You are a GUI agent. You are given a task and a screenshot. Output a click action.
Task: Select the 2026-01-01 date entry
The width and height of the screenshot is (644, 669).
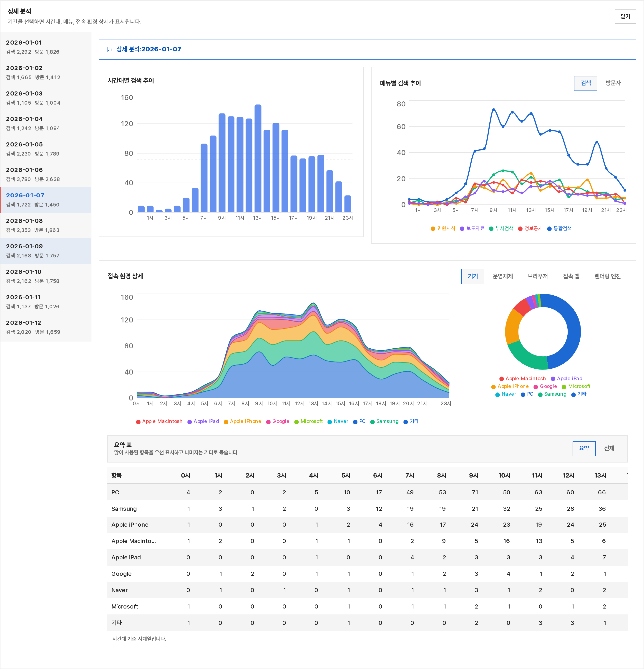(46, 47)
